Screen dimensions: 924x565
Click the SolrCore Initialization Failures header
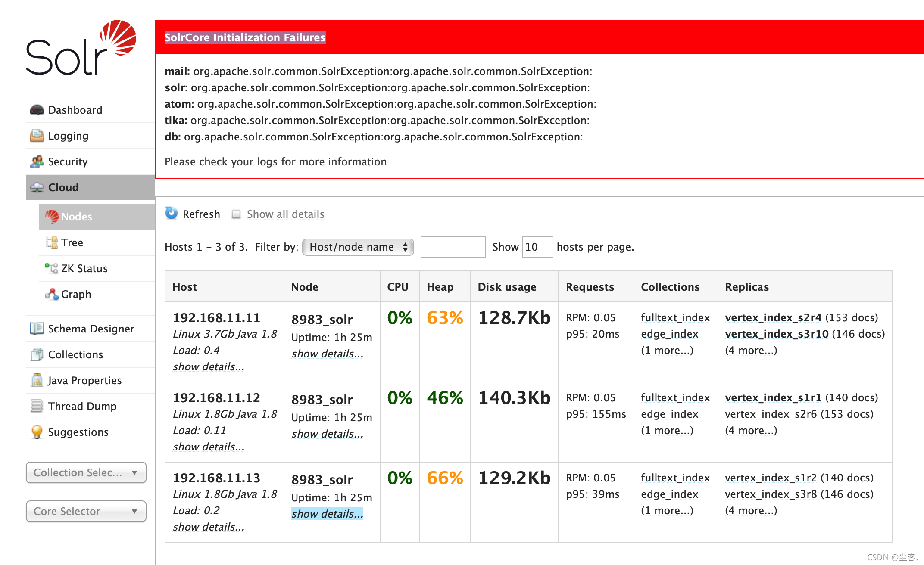[x=245, y=37]
